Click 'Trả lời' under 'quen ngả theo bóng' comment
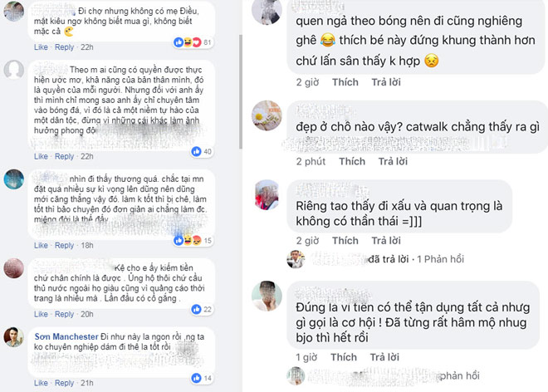The height and width of the screenshot is (392, 548). click(x=386, y=82)
